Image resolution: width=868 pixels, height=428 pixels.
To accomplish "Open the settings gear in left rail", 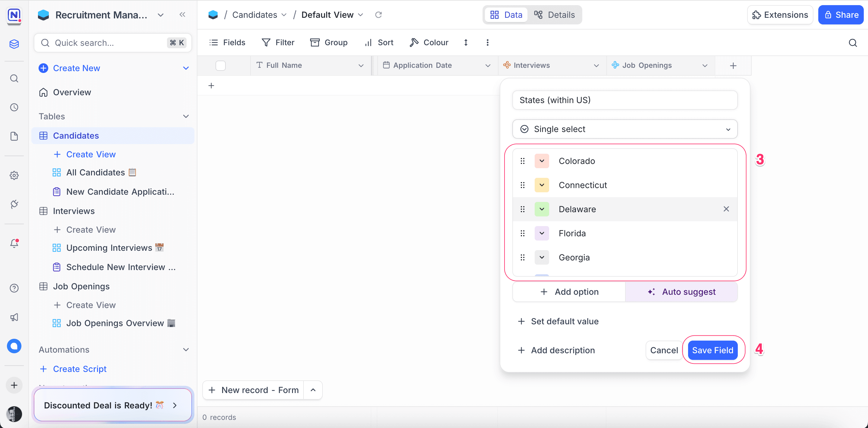I will [14, 175].
